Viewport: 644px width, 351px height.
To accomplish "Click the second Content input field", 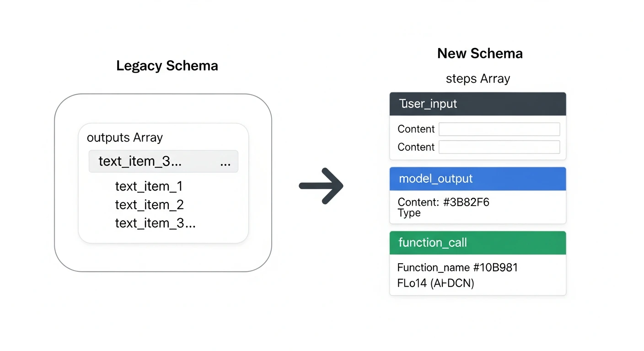I will pos(499,147).
